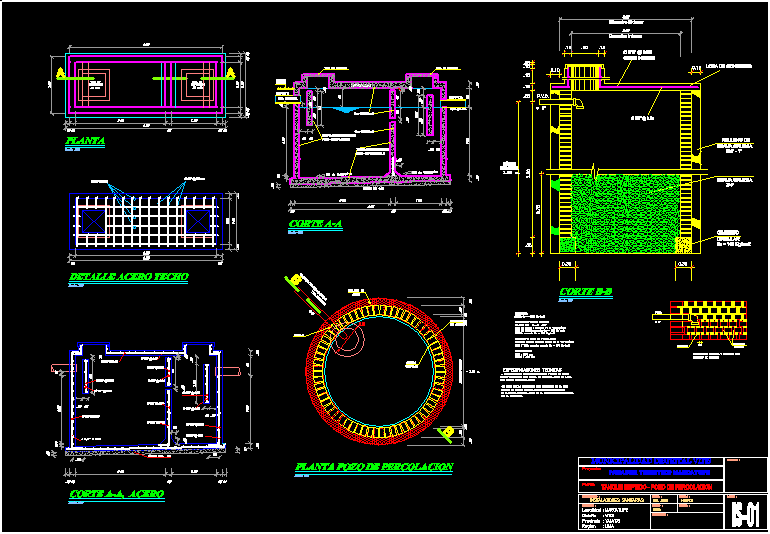Click the left yellow section marker A
This screenshot has height=534, width=770.
[x=61, y=74]
